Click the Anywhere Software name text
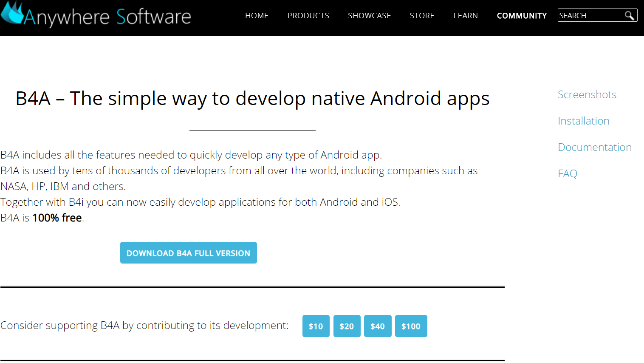 pos(107,15)
